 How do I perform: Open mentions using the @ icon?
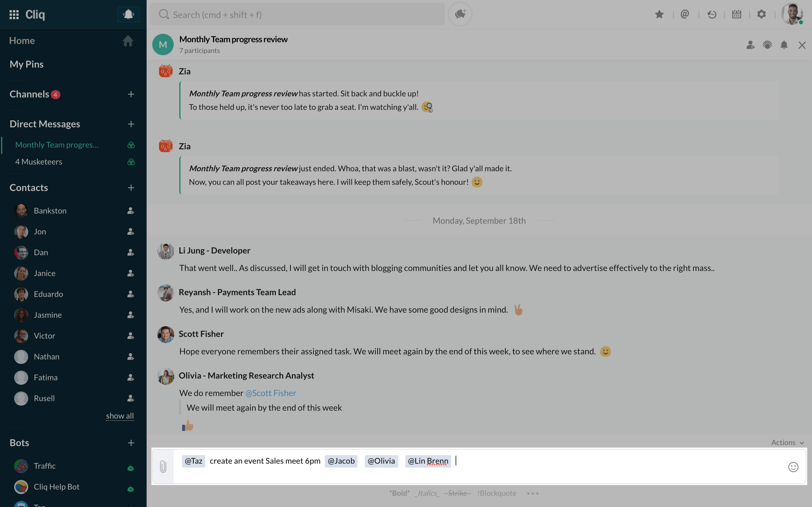pyautogui.click(x=685, y=14)
